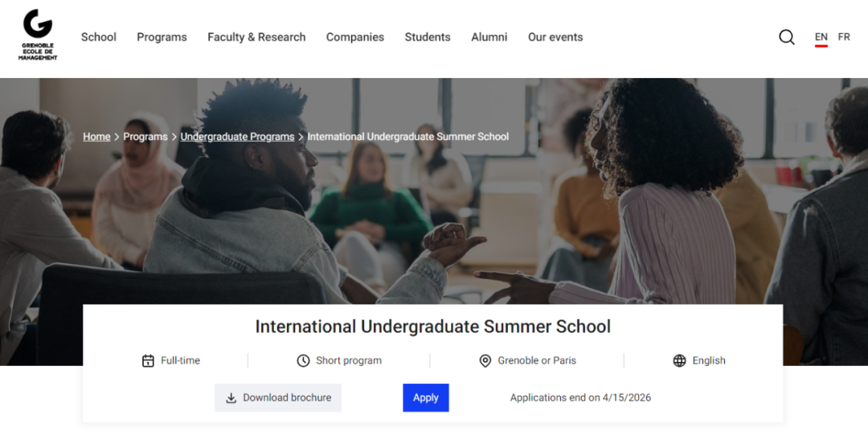Click the Download brochure button

(x=278, y=397)
